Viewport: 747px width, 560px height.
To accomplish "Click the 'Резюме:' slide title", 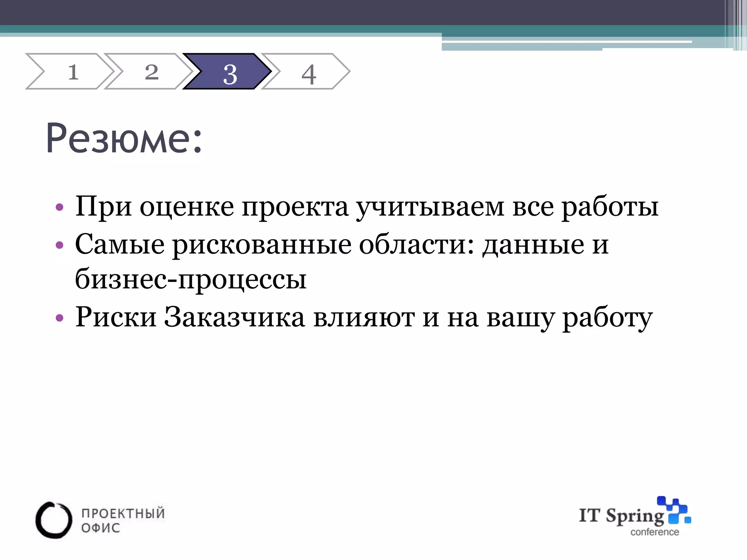I will (x=124, y=139).
